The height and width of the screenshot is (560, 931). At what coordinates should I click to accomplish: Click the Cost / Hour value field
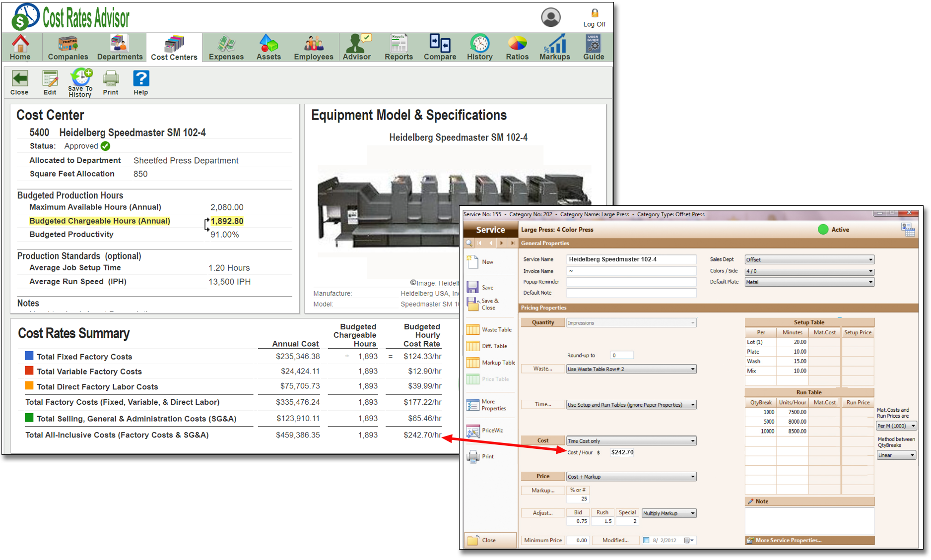coord(622,452)
